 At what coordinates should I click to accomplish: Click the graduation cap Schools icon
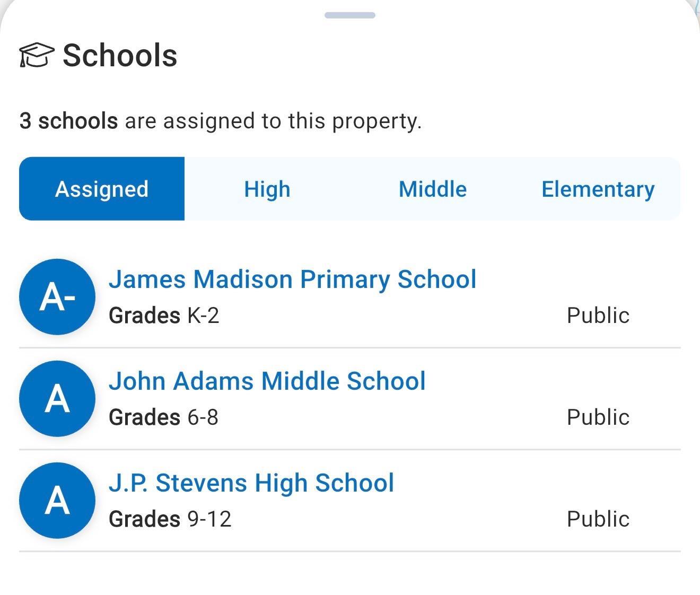point(37,55)
